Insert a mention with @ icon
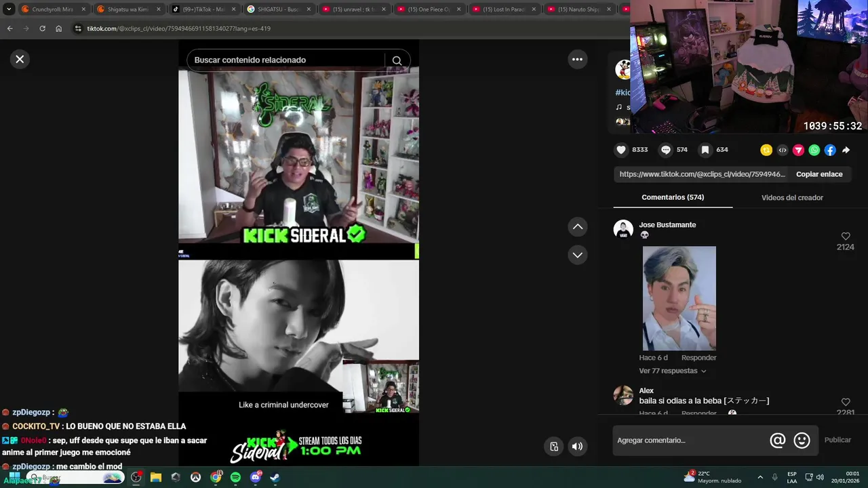The width and height of the screenshot is (868, 488). point(778,441)
